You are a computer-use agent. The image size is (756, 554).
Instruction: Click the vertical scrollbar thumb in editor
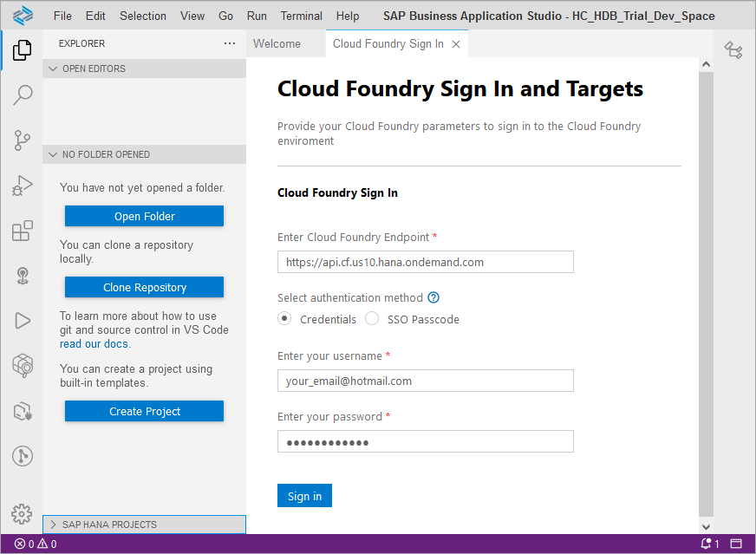point(706,294)
